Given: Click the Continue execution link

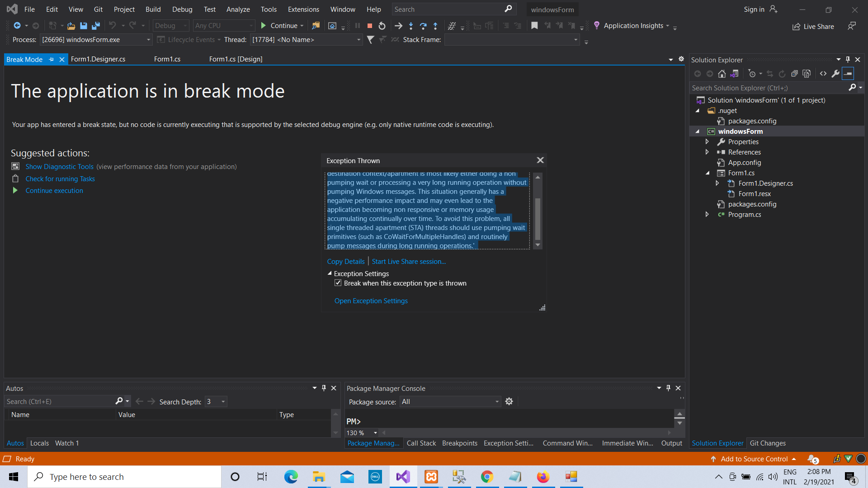Looking at the screenshot, I should point(54,191).
